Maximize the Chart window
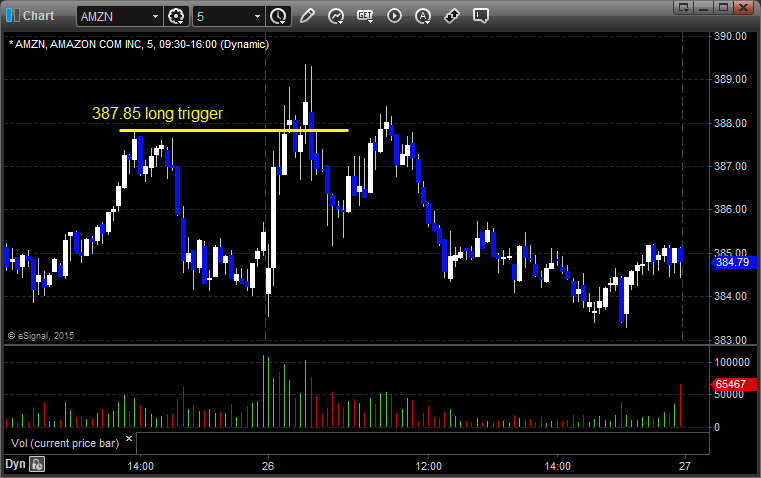Screen dimensions: 761x478 [724, 7]
